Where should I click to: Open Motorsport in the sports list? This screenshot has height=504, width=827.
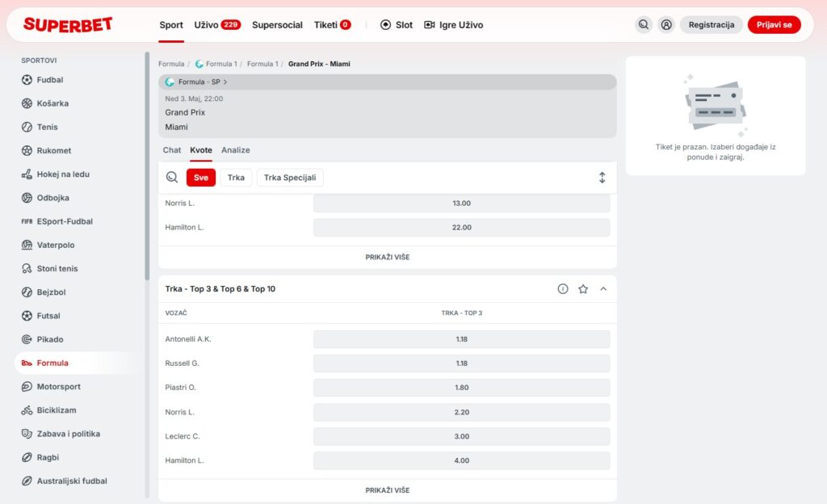(x=58, y=387)
